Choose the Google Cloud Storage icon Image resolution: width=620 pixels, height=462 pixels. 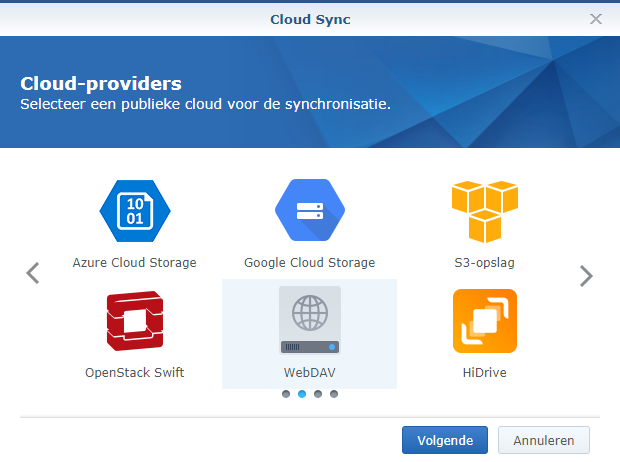click(x=310, y=210)
